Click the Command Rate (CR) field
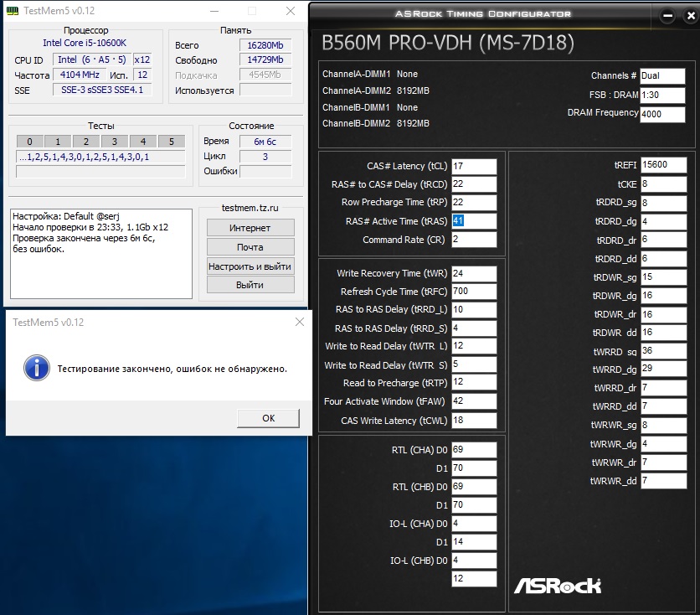Screen dimensions: 700x615 click(x=474, y=240)
